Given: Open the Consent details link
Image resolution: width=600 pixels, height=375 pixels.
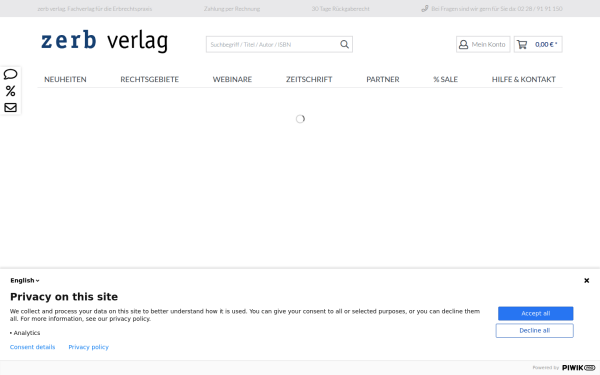Looking at the screenshot, I should pos(33,347).
